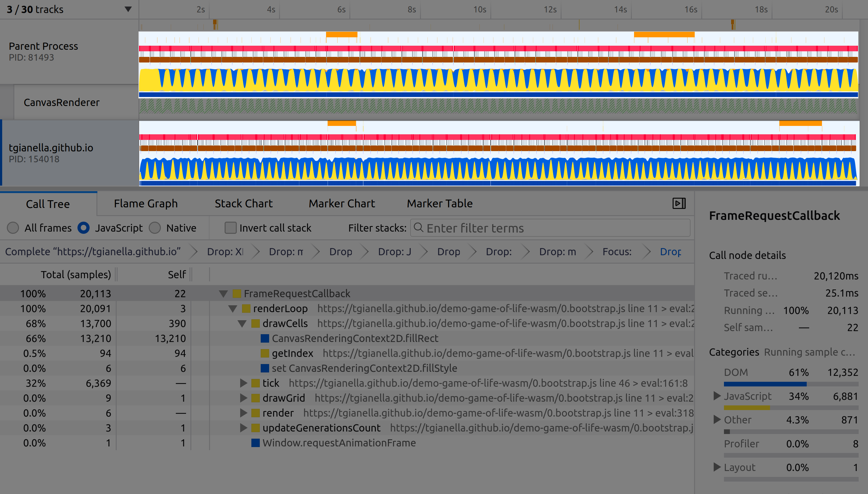Click the Window.requestAnimationFrame blue square icon
This screenshot has width=868, height=494.
[x=255, y=443]
